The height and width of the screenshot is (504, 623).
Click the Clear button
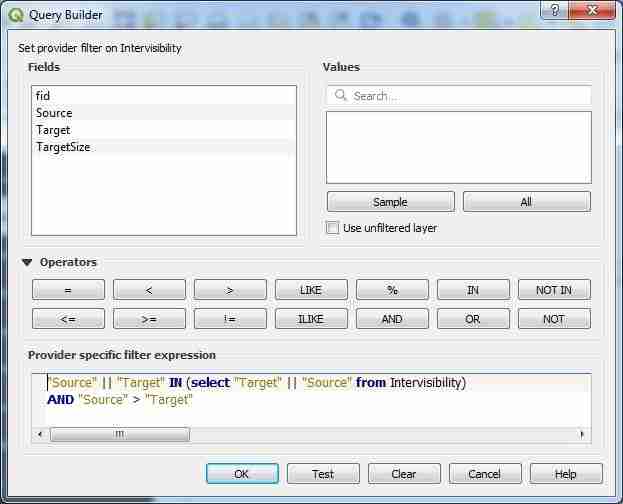coord(404,474)
